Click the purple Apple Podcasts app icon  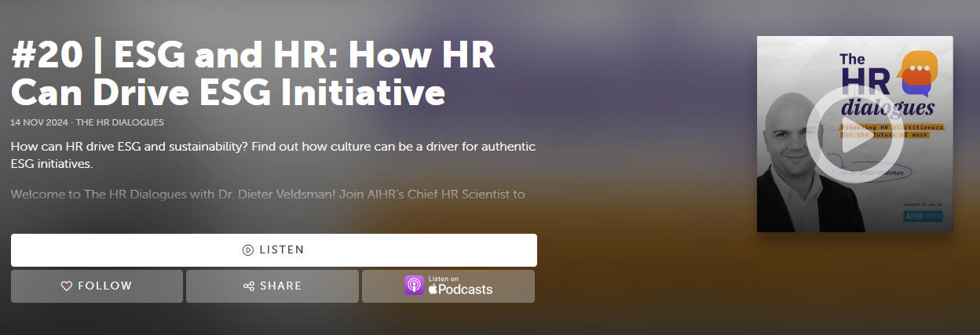414,286
